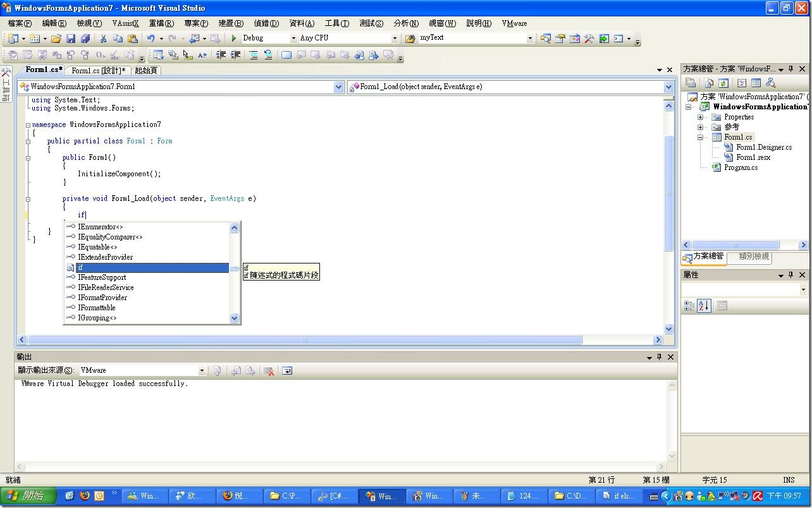Open the VAssistX menu

pyautogui.click(x=125, y=23)
